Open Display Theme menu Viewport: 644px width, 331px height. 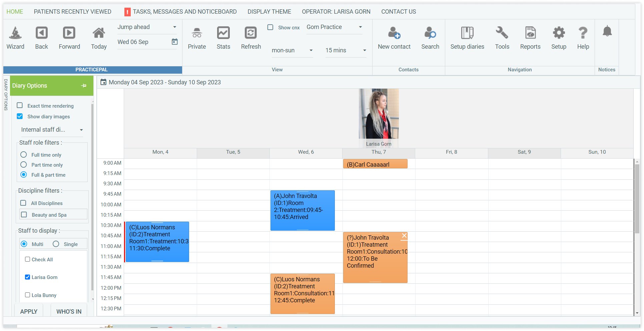pos(269,12)
